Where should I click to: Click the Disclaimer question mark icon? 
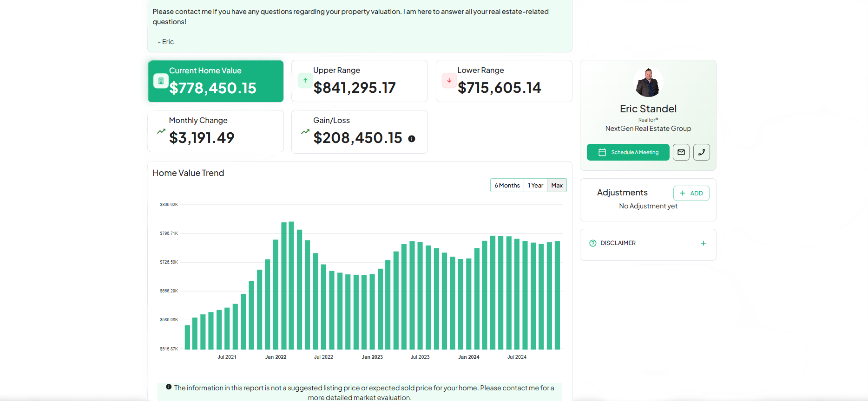click(x=593, y=243)
